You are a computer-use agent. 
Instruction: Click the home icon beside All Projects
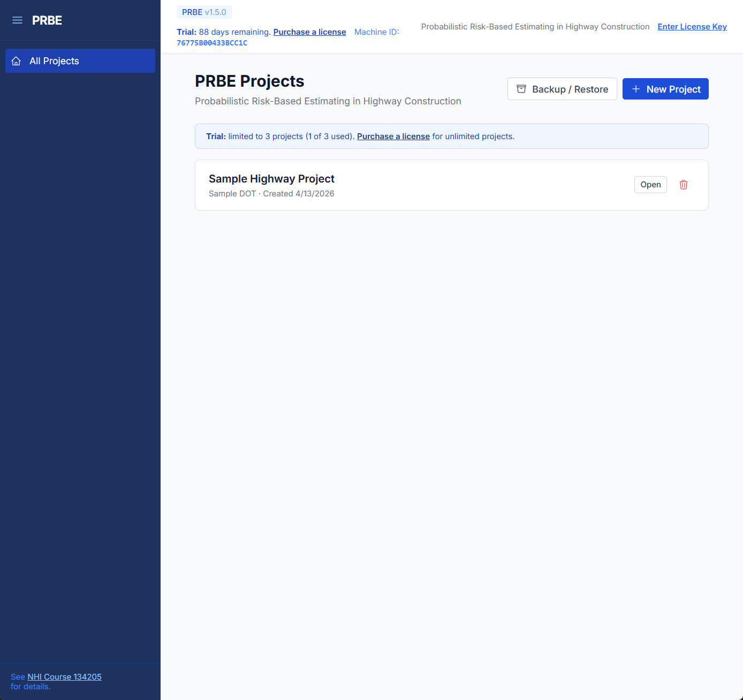(16, 60)
